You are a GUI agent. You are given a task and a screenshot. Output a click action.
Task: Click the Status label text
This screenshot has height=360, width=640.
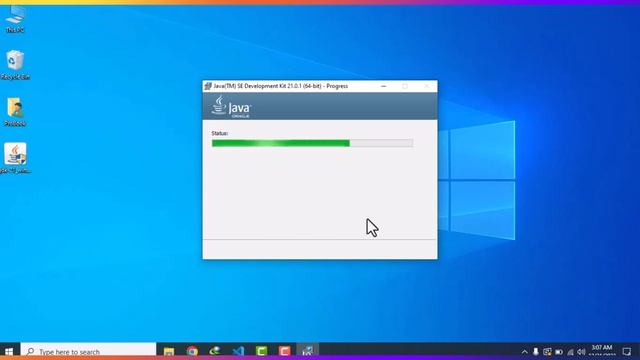point(220,133)
